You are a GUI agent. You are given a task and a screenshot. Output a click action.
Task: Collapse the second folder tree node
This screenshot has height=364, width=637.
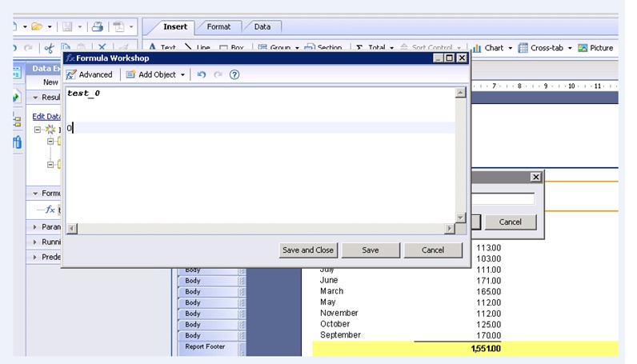50,165
